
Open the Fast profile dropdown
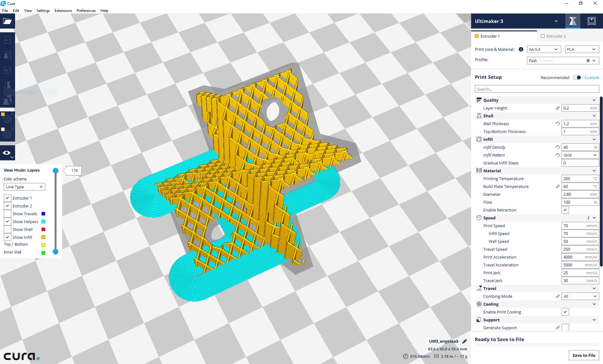(x=563, y=61)
